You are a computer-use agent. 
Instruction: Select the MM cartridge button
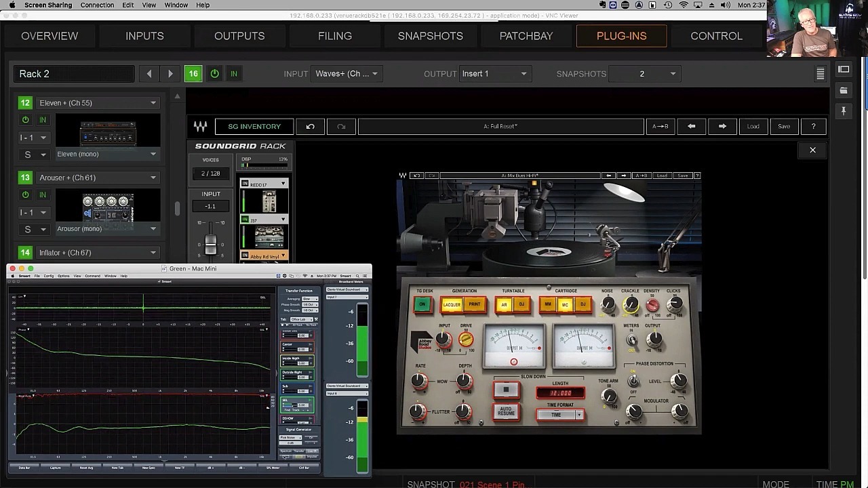pyautogui.click(x=548, y=305)
